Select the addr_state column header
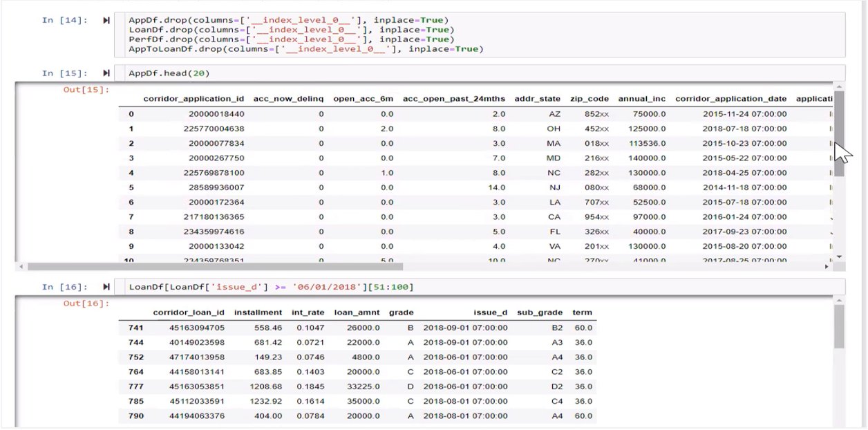868x430 pixels. click(x=537, y=99)
